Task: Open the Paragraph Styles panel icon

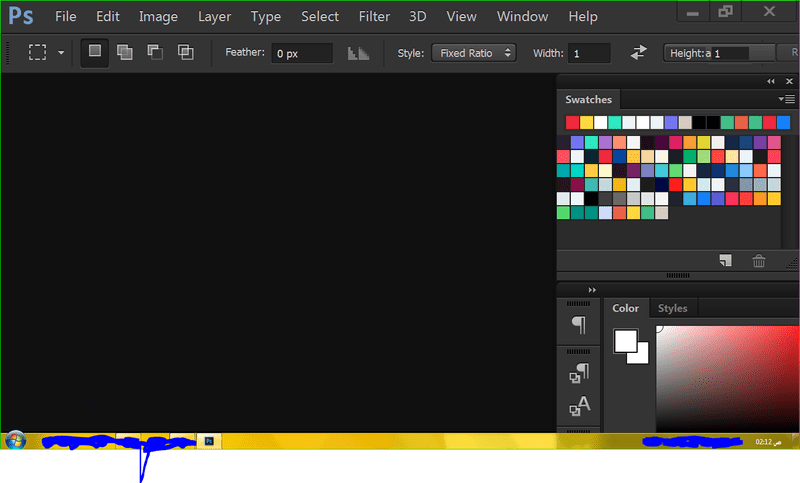Action: (579, 373)
